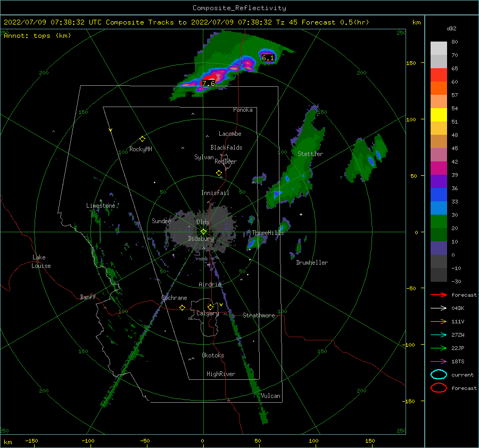
Task: Pick the bright green 20-30 dBZ swatch
Action: 439,222
